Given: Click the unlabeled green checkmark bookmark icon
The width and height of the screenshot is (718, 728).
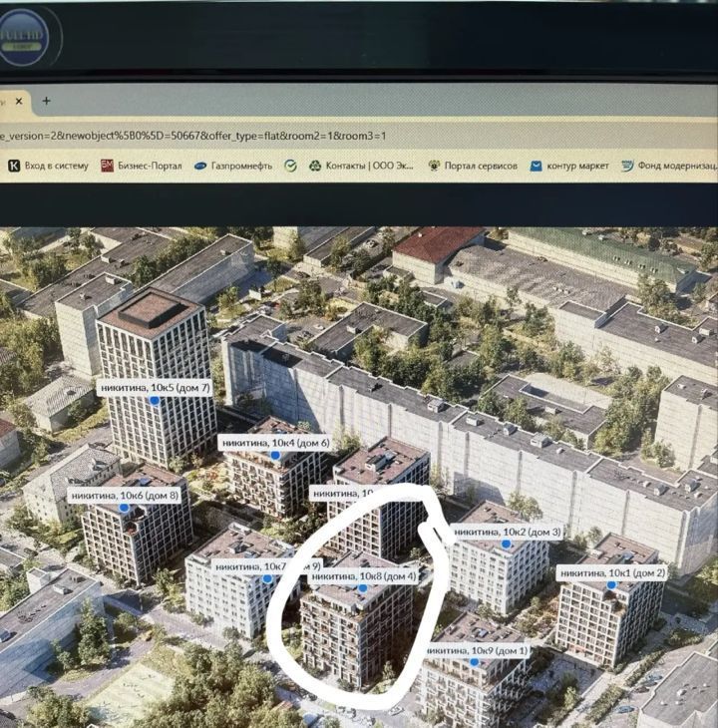Looking at the screenshot, I should pos(290,166).
